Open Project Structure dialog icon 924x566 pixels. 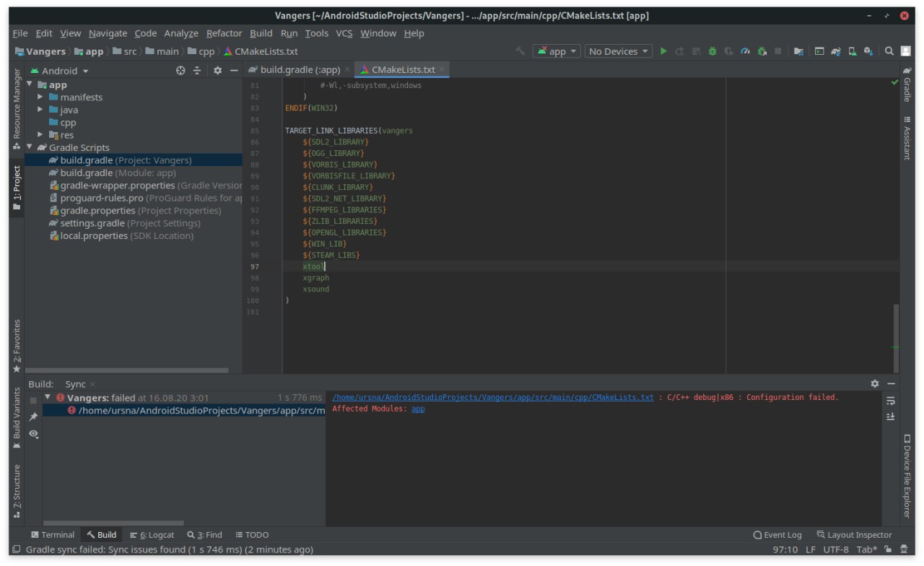pos(799,51)
